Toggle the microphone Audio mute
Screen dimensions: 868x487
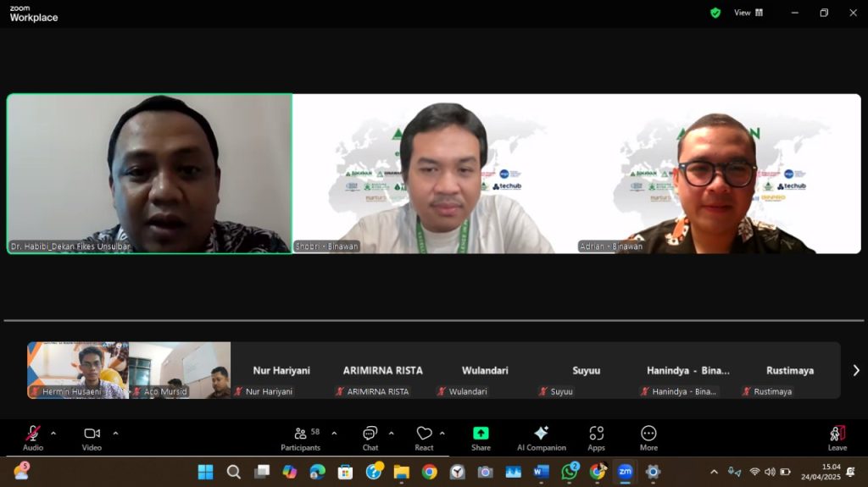33,437
